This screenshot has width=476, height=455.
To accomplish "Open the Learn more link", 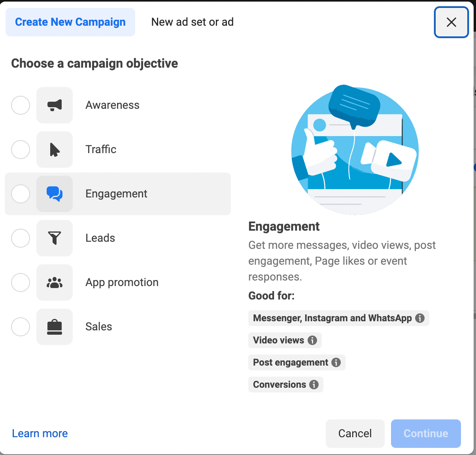I will [x=40, y=434].
